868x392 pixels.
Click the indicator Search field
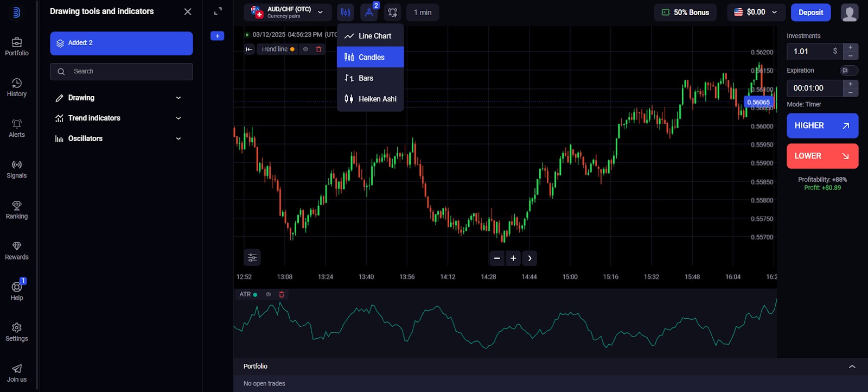click(x=122, y=71)
